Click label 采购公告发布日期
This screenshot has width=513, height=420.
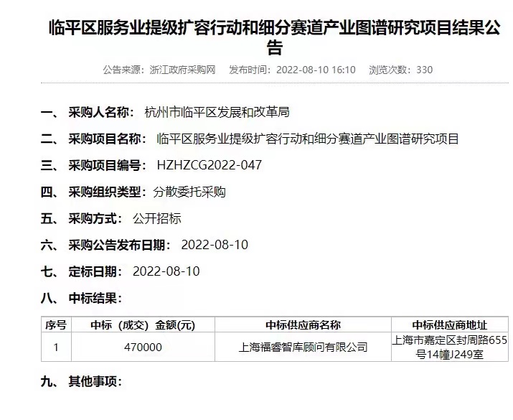click(x=116, y=245)
